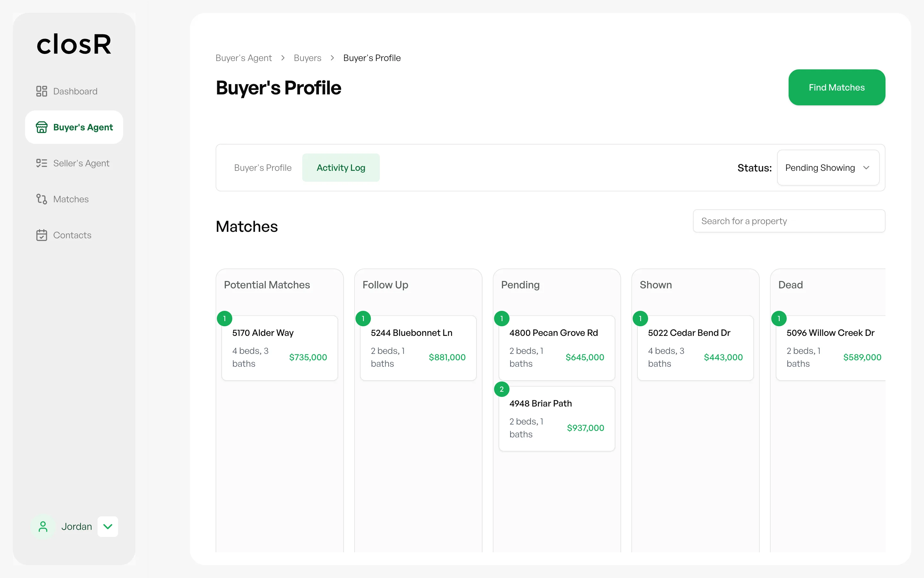Click the Buyer's Profile breadcrumb

click(x=372, y=58)
